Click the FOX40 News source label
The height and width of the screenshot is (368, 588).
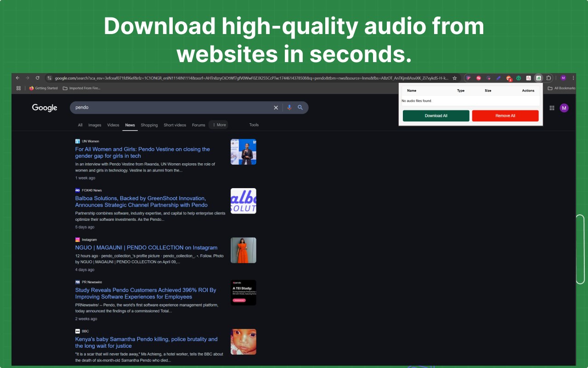92,190
